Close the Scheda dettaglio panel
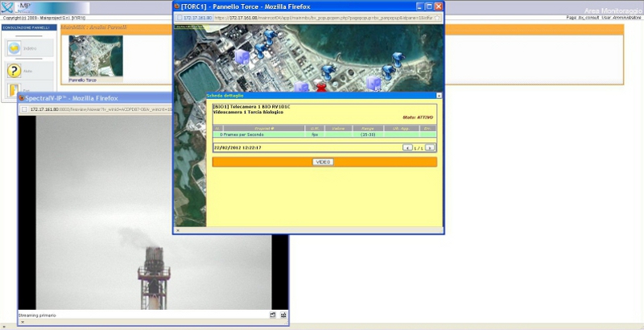 click(439, 96)
